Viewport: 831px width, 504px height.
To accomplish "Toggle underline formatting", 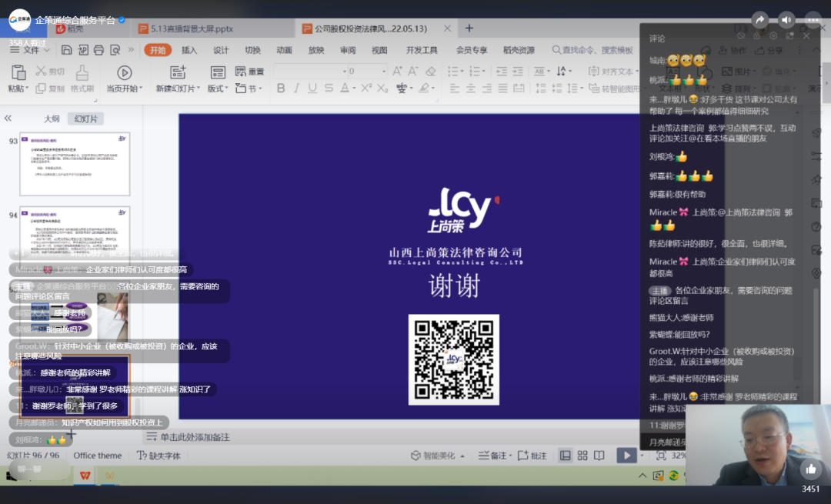I will point(312,88).
